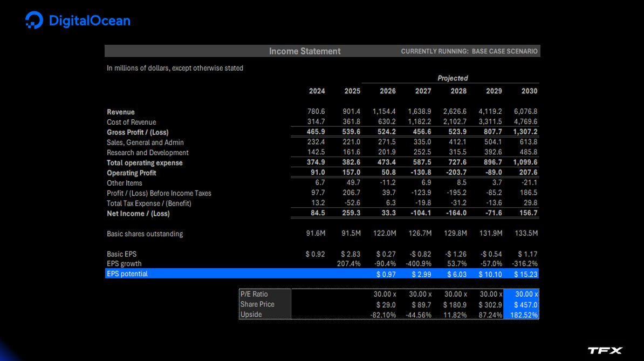
Task: Click Profit / (Loss) Before Income Taxes label
Action: tap(159, 193)
